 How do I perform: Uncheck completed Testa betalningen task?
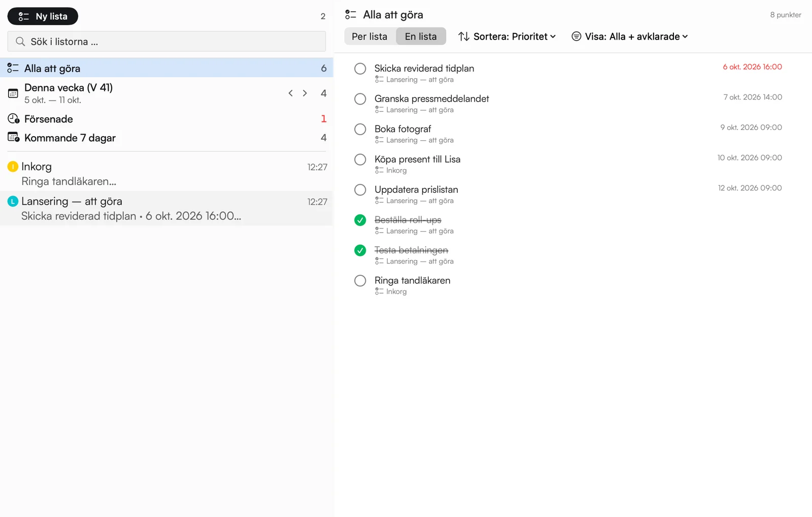coord(360,250)
